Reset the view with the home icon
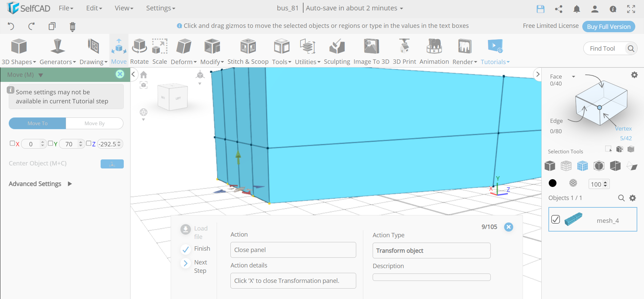Viewport: 644px width, 299px height. point(144,74)
